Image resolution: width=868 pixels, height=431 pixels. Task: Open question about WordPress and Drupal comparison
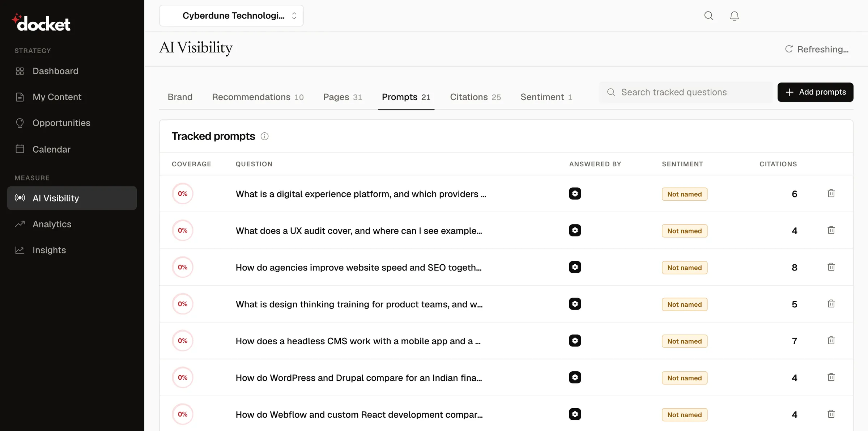click(359, 378)
